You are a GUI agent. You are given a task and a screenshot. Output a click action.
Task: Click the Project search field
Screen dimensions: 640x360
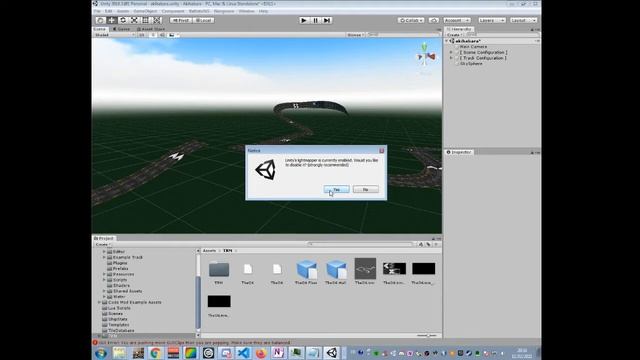click(x=360, y=244)
